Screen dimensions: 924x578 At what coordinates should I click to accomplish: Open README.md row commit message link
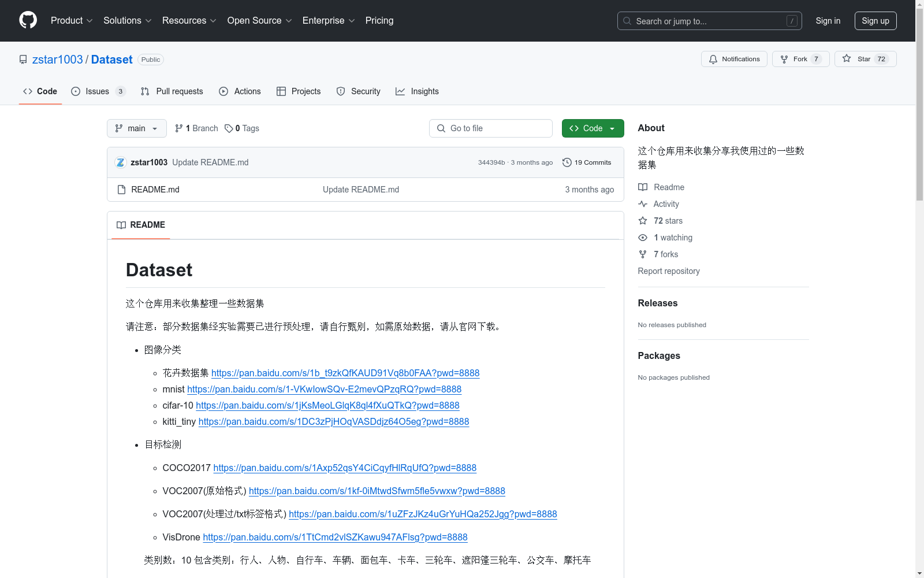pyautogui.click(x=361, y=190)
